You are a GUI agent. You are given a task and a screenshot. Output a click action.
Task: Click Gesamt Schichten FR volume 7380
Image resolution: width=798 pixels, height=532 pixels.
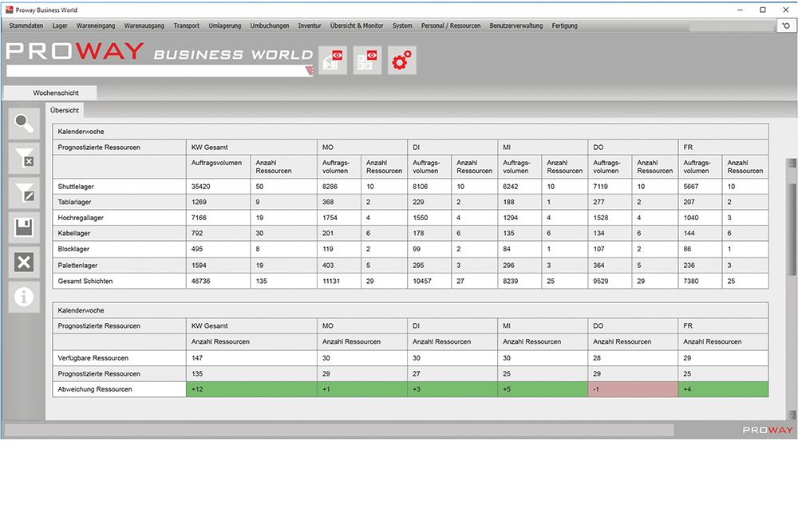click(x=691, y=282)
